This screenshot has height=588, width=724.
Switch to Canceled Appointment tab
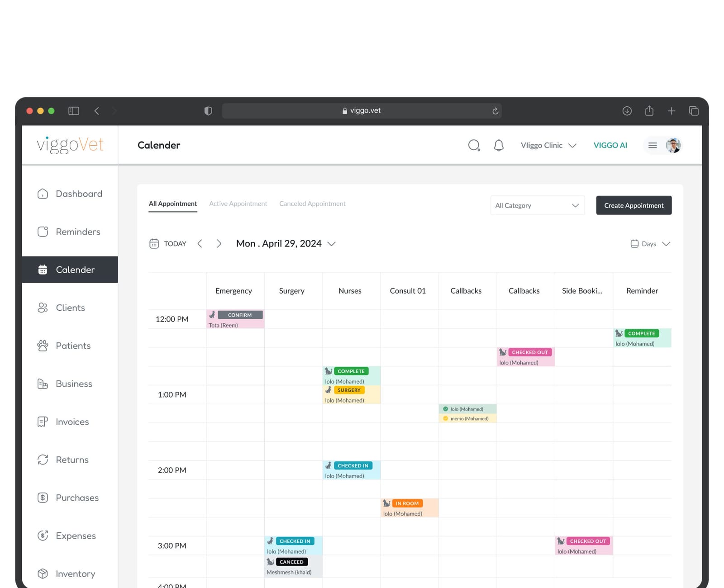[312, 204]
